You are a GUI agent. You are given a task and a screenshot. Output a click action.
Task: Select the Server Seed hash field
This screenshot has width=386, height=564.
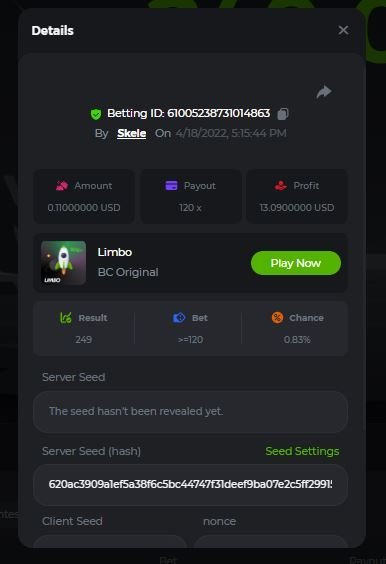pos(190,485)
